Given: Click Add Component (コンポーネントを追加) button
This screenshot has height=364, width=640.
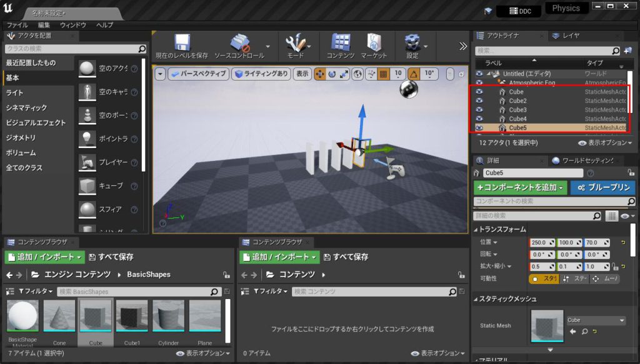Looking at the screenshot, I should [521, 187].
